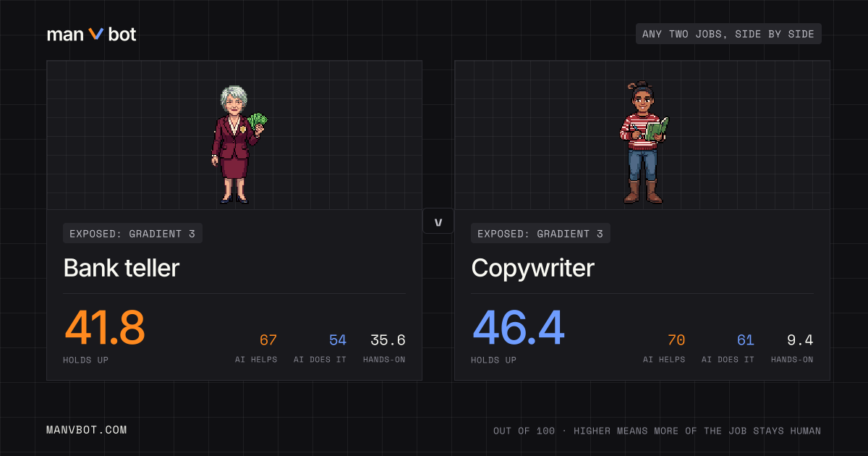Click 'Hands-on' label in Bank teller card

click(384, 360)
